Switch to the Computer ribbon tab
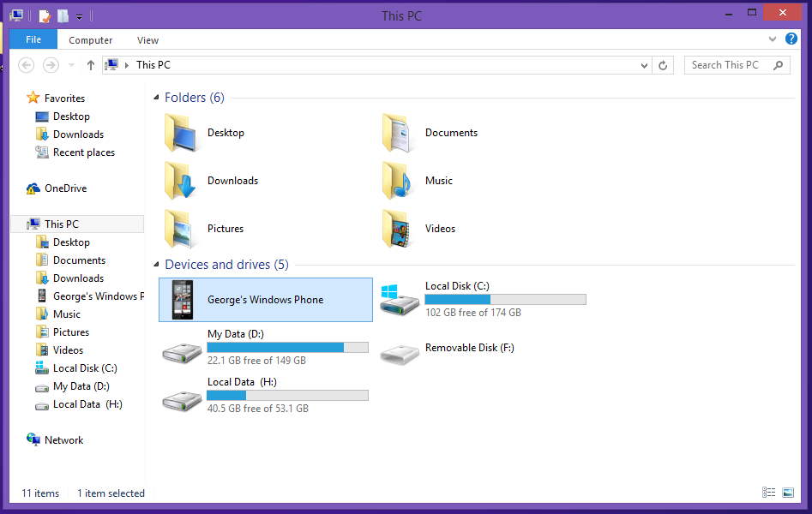 pyautogui.click(x=91, y=40)
